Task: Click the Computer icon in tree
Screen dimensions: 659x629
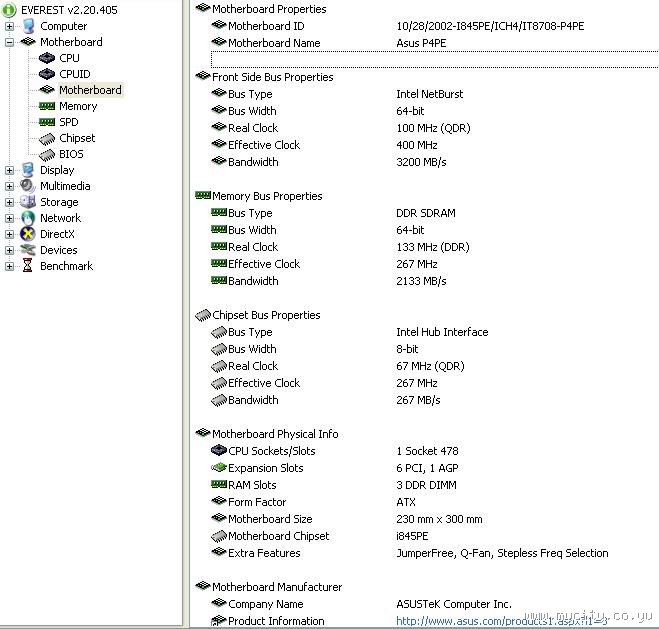Action: click(x=29, y=26)
